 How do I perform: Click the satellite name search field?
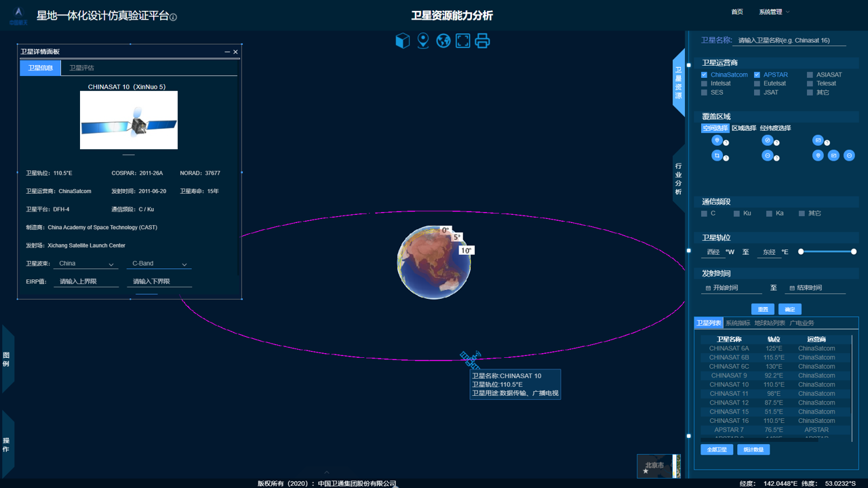pyautogui.click(x=791, y=41)
